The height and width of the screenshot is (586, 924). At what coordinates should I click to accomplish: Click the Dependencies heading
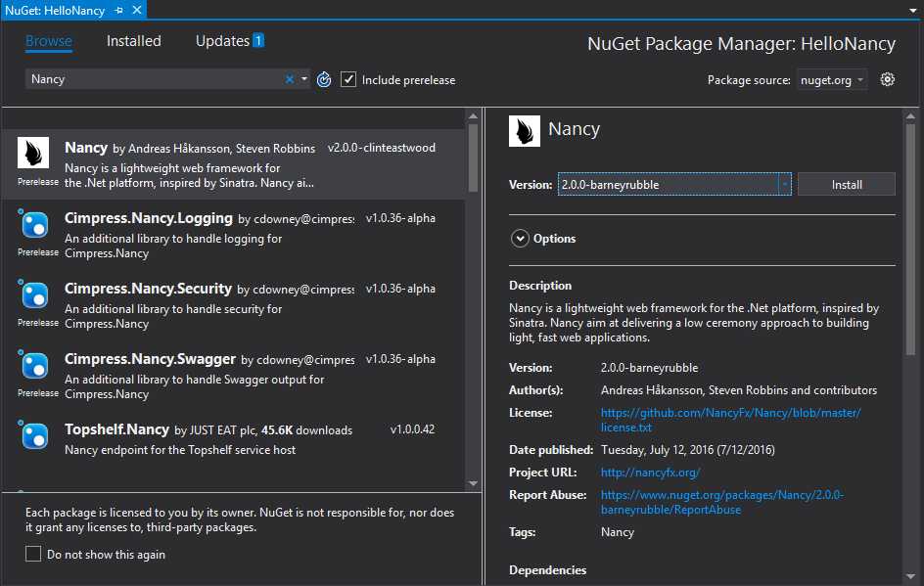[547, 570]
